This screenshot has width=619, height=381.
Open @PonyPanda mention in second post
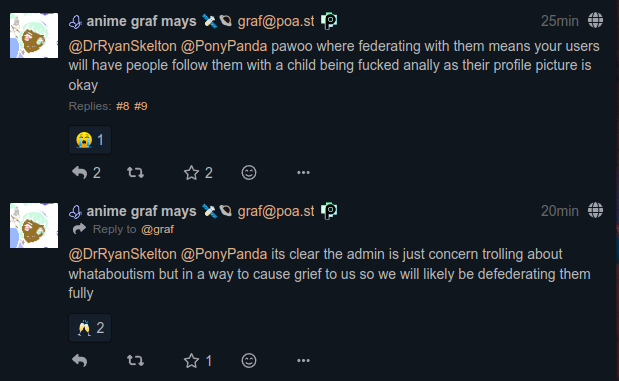(x=224, y=254)
